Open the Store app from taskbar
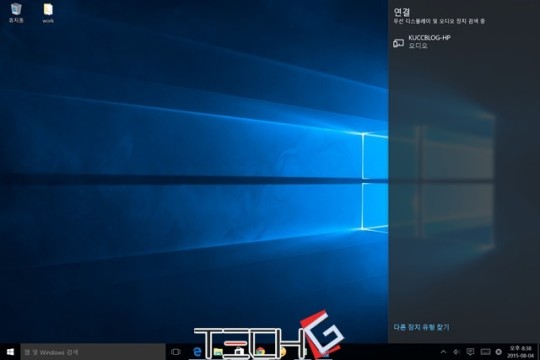 (x=238, y=352)
